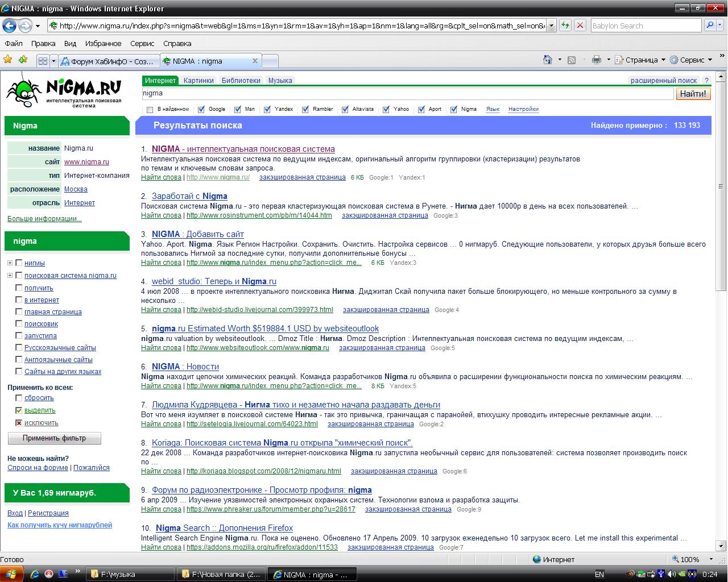The width and height of the screenshot is (728, 582).
Task: Click the browser Back arrow button
Action: click(x=9, y=26)
